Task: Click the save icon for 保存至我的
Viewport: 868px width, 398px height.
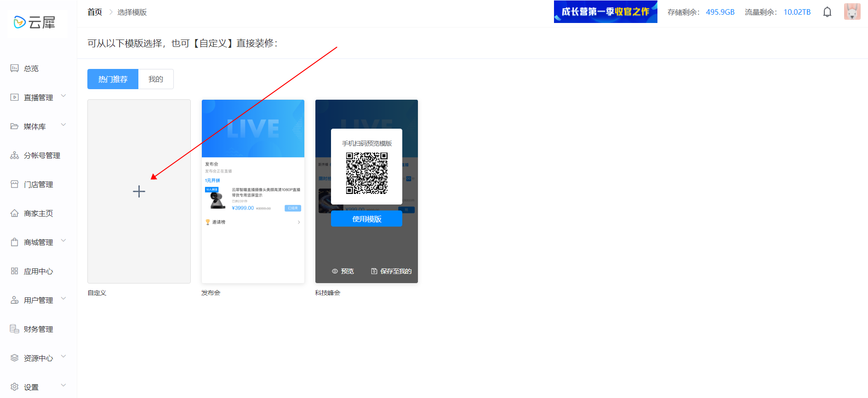Action: (374, 271)
